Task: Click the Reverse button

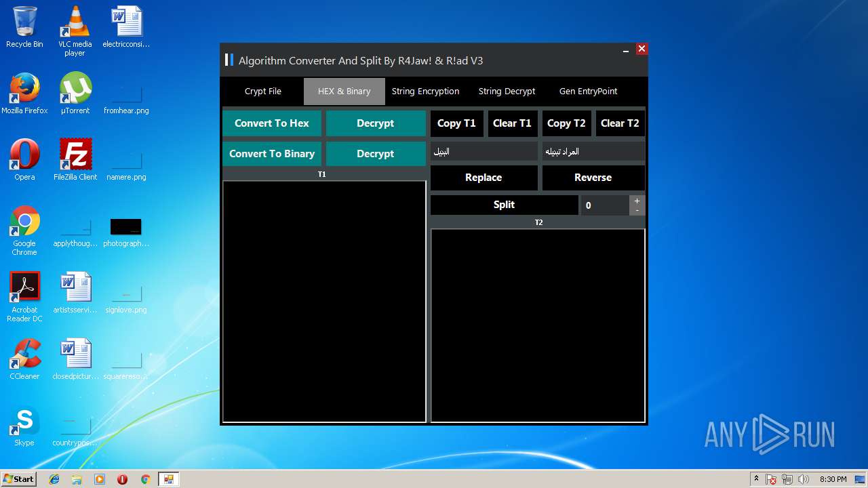Action: point(593,178)
